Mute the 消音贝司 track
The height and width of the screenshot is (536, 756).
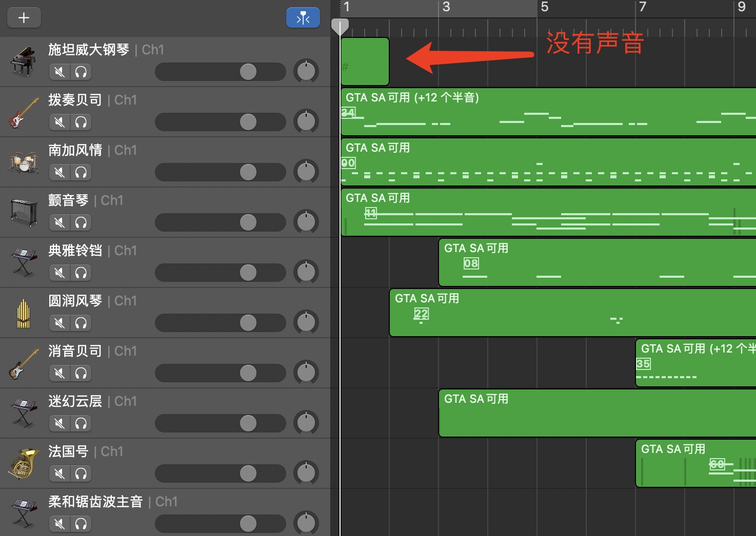pos(59,373)
